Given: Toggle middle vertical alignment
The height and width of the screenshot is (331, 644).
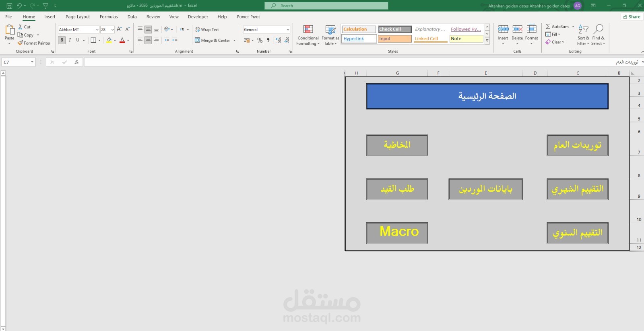Looking at the screenshot, I should pos(148,29).
